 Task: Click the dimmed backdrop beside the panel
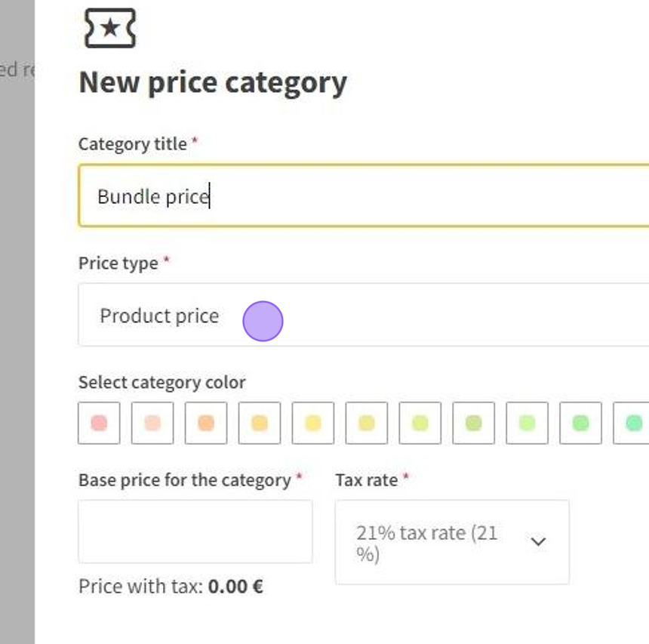point(17,340)
